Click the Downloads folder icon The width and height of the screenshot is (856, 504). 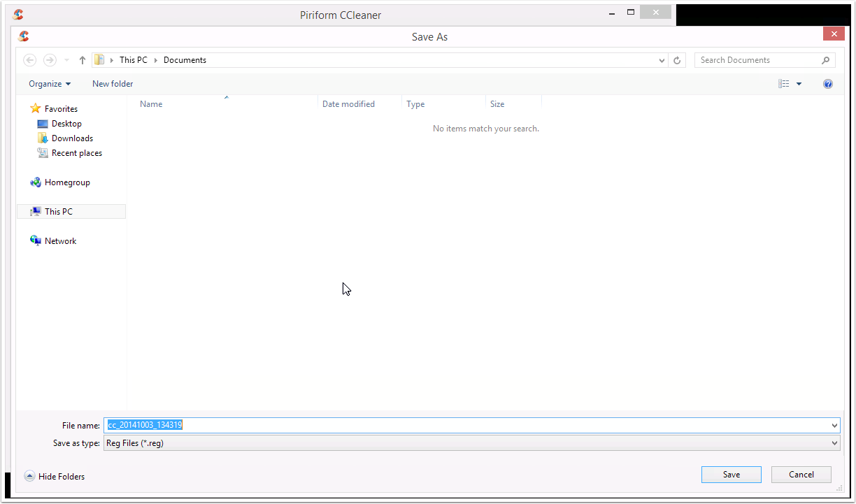43,138
